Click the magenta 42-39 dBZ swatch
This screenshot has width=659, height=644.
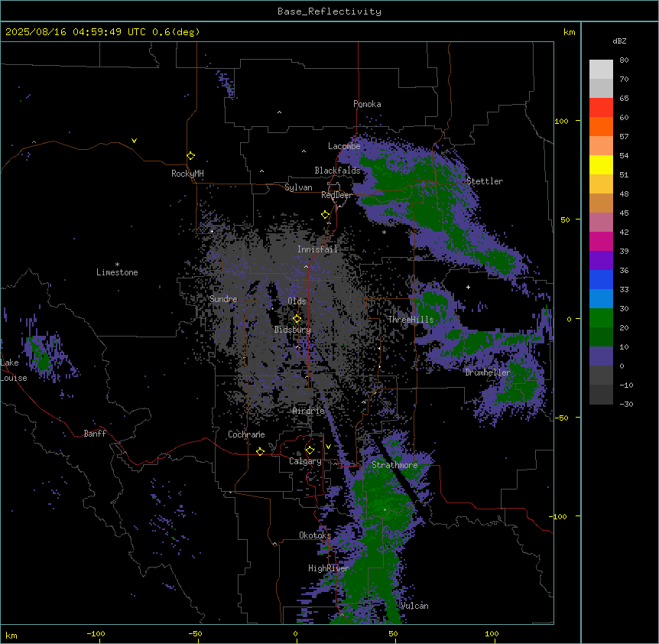pos(601,241)
